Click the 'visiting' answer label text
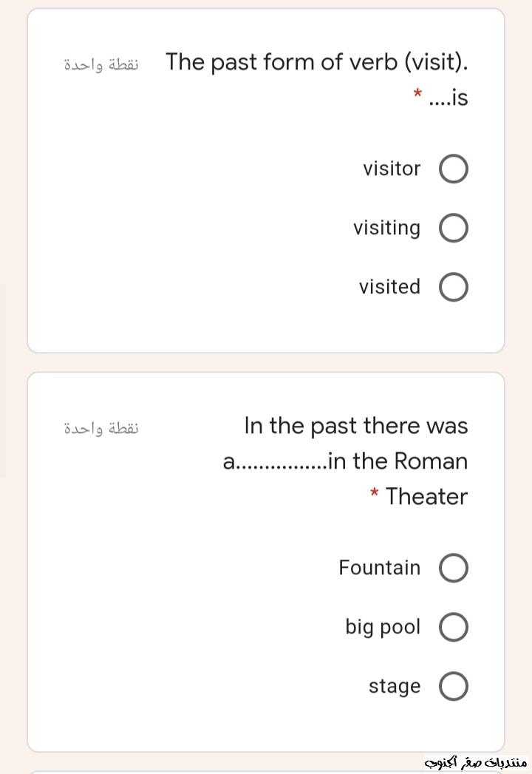 [386, 228]
